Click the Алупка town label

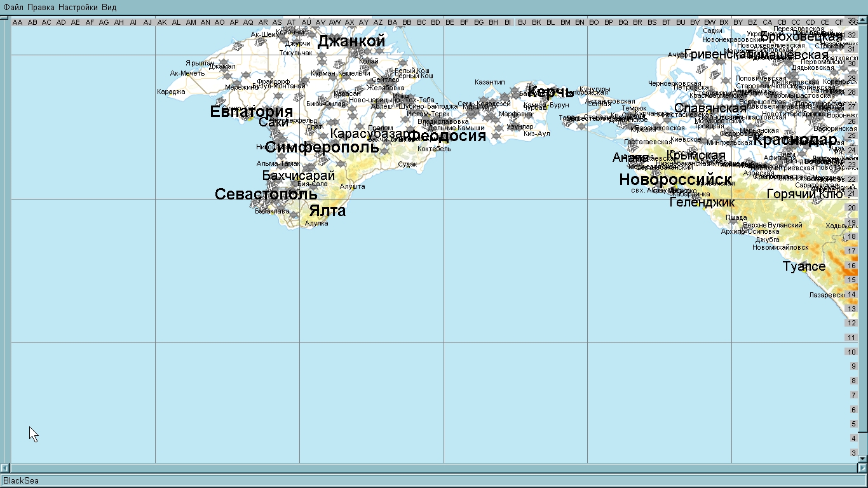tap(316, 223)
